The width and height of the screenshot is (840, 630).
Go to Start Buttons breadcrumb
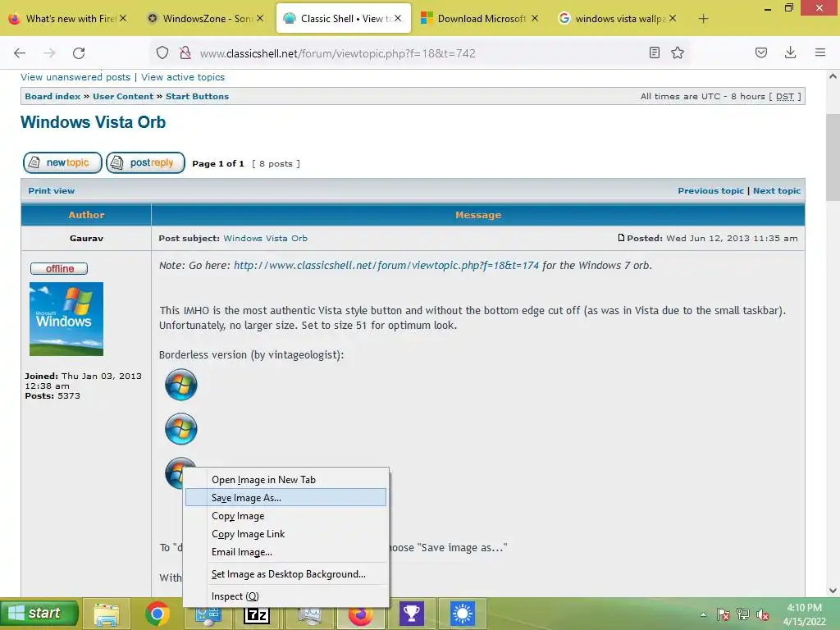(197, 97)
